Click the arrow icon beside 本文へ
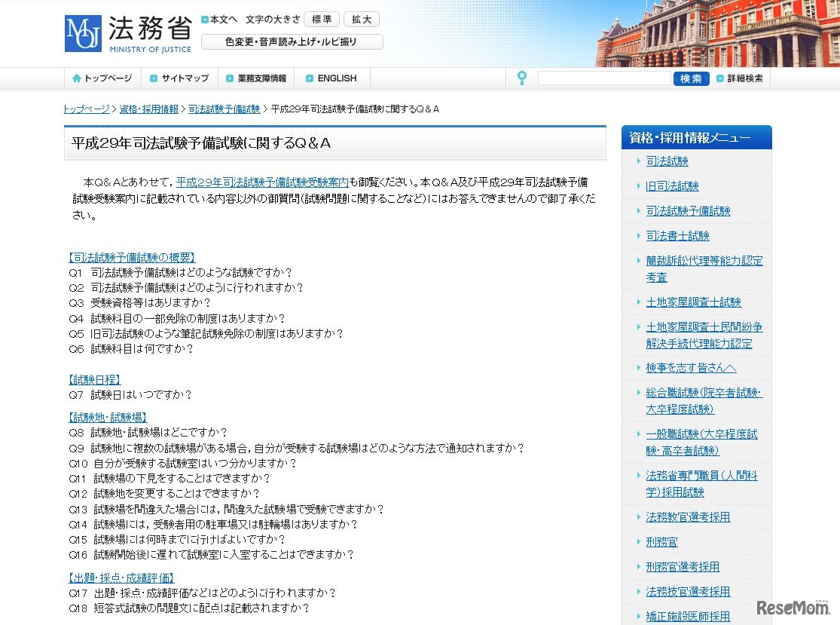Viewport: 840px width, 625px height. (204, 19)
